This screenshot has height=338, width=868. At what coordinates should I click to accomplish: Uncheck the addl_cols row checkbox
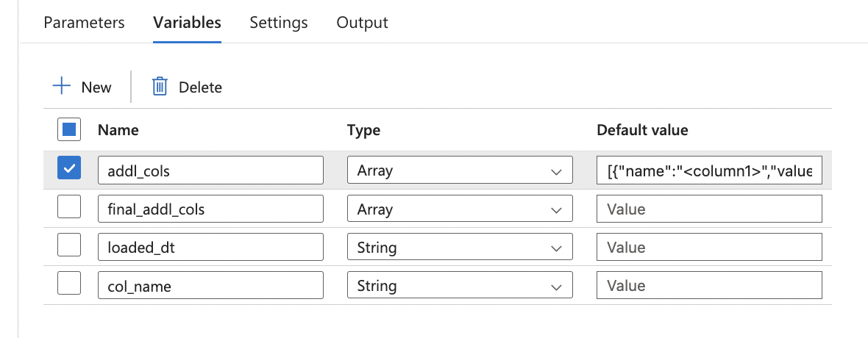click(69, 170)
